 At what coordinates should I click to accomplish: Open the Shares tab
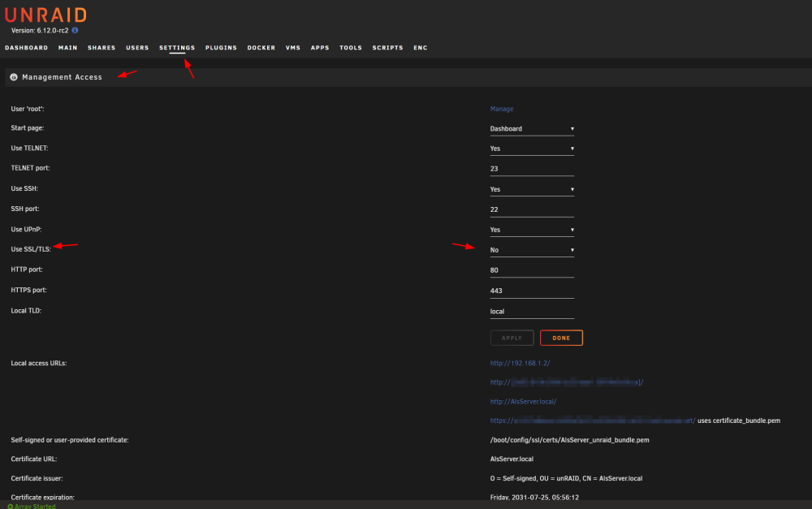pos(101,48)
